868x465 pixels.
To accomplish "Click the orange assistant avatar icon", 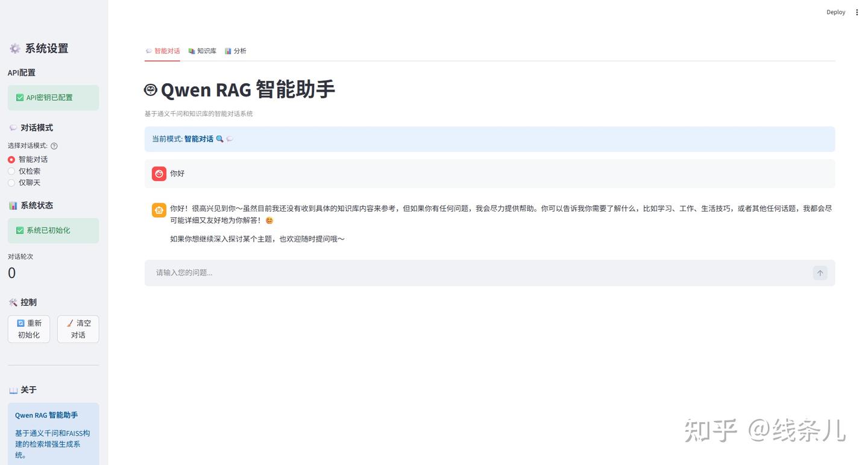I will click(159, 210).
